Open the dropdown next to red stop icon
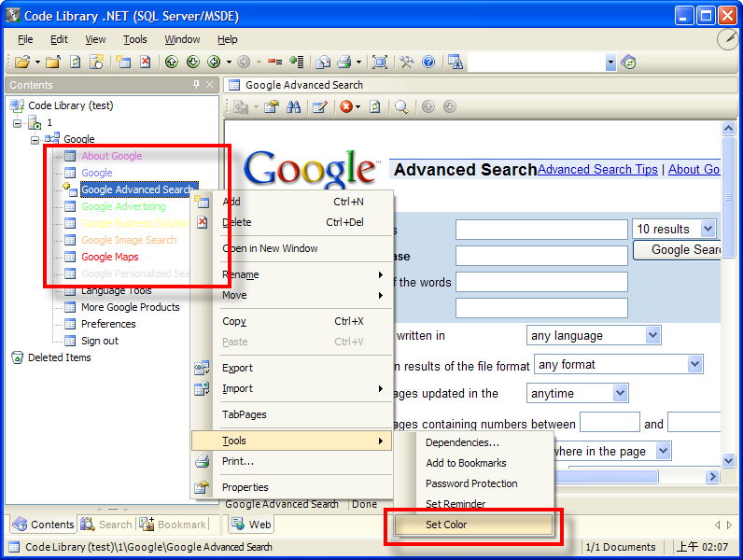This screenshot has width=743, height=560. click(357, 107)
